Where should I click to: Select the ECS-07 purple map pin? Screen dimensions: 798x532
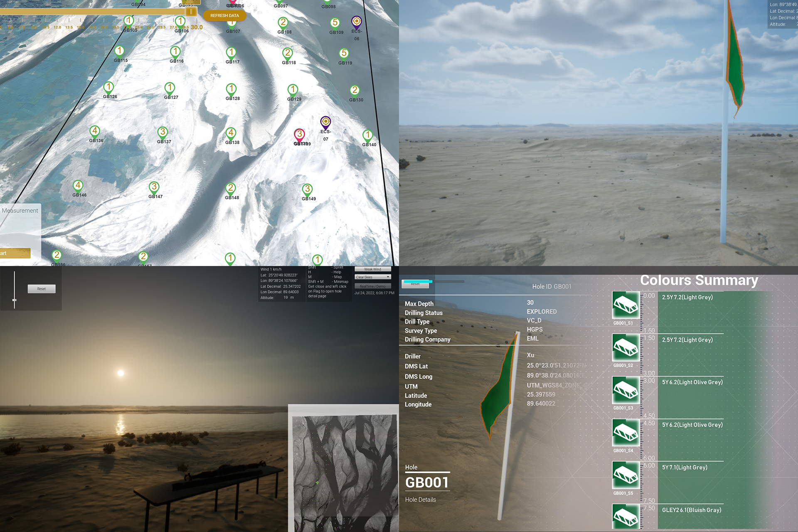click(x=325, y=122)
